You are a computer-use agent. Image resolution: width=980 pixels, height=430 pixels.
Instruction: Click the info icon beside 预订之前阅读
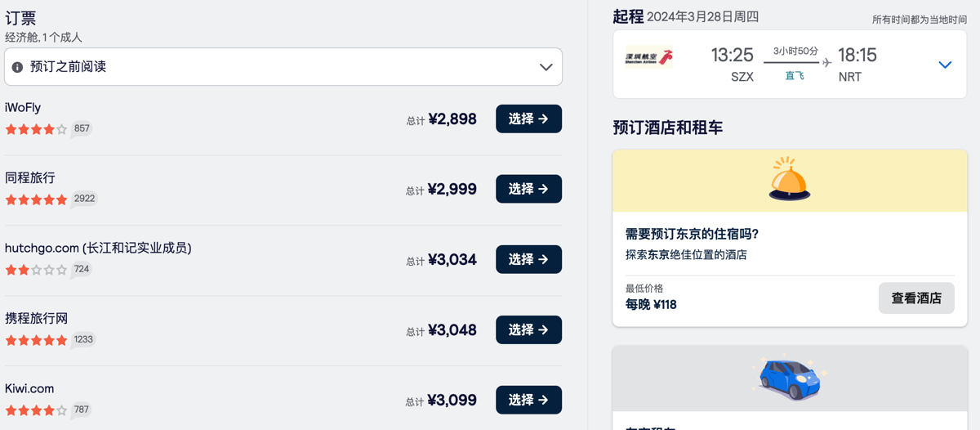click(x=17, y=67)
